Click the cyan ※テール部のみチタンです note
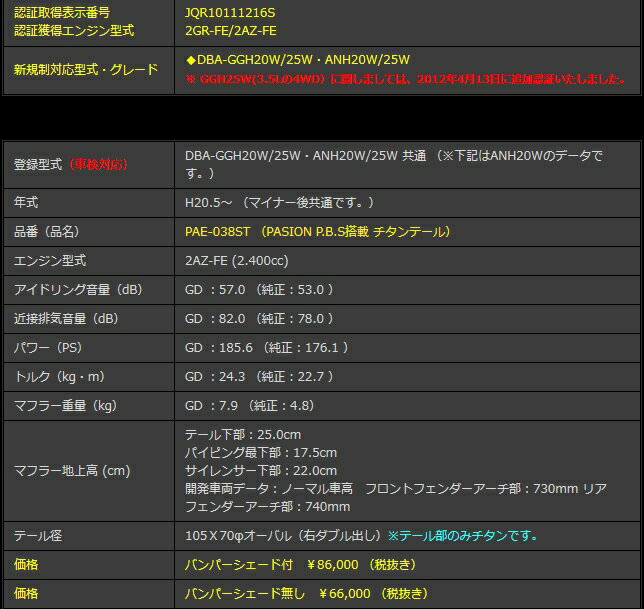The height and width of the screenshot is (609, 644). pyautogui.click(x=463, y=535)
